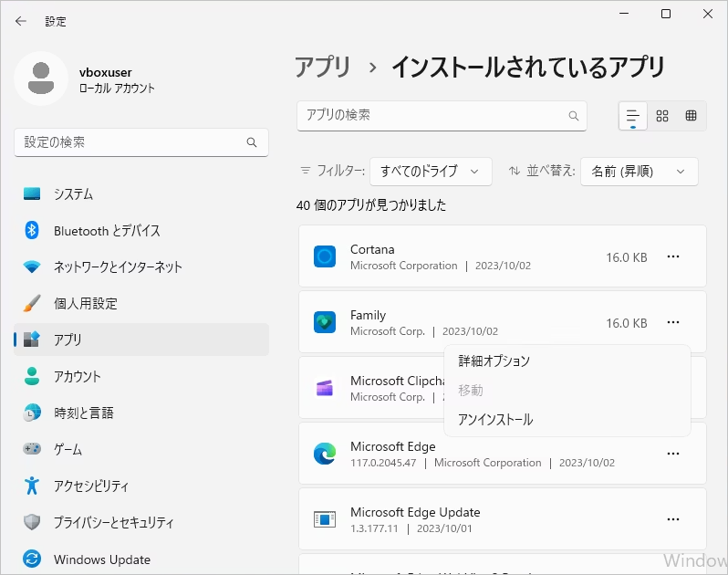Click the Microsoft Edge Update icon

325,519
